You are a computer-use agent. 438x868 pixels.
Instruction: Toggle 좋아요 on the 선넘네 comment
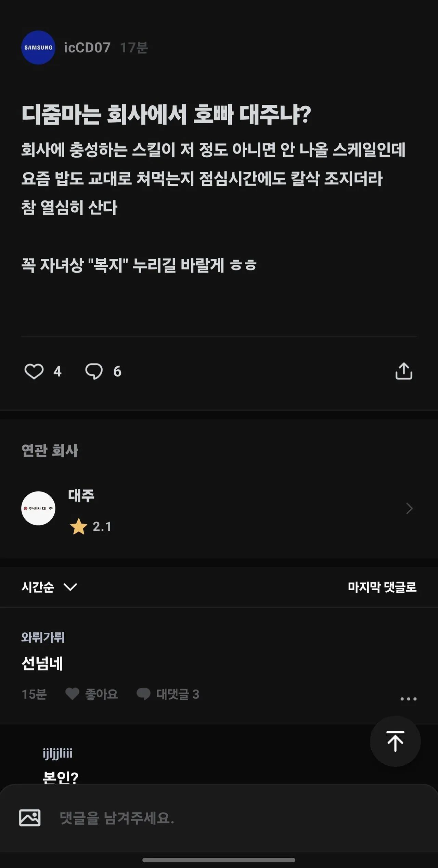pyautogui.click(x=92, y=694)
